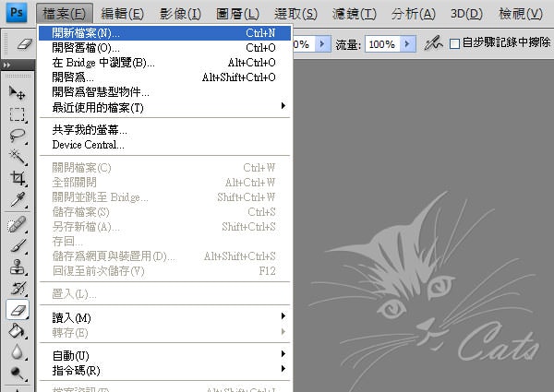Activate the Crop tool

click(x=18, y=178)
